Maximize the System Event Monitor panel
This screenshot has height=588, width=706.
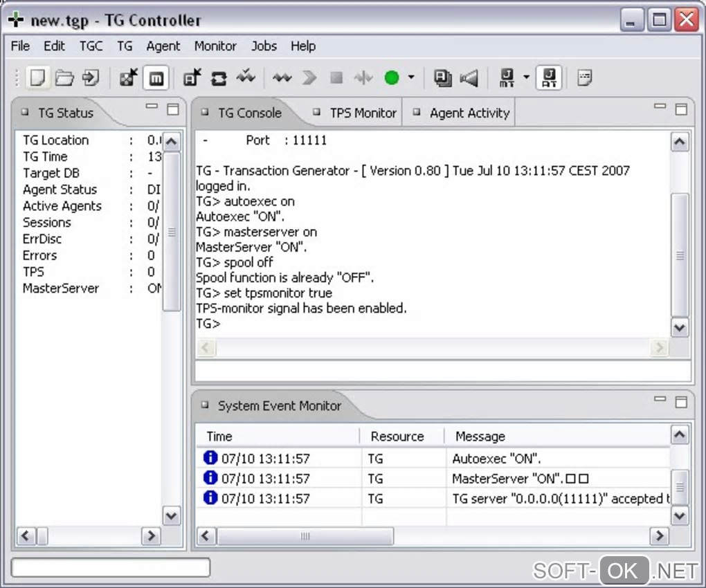coord(681,402)
